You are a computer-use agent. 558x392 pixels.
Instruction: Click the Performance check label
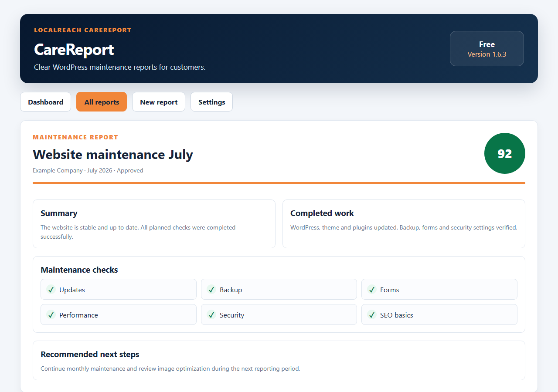pos(78,315)
